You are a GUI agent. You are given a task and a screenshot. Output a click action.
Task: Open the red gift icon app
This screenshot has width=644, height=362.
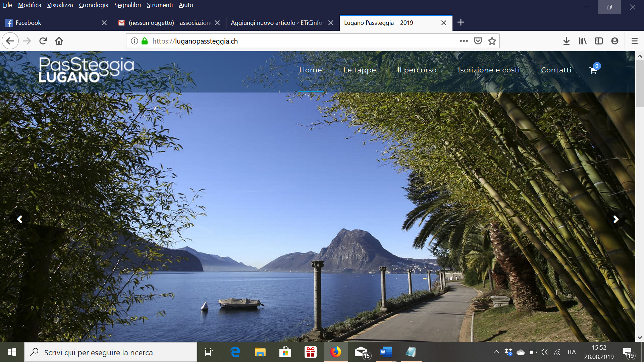(x=311, y=352)
